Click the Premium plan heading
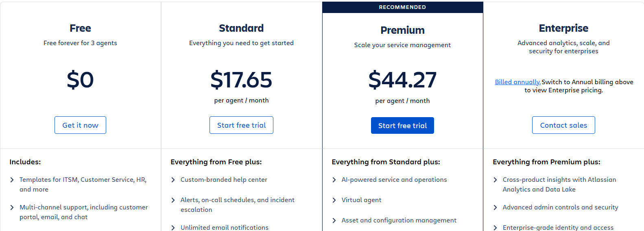The width and height of the screenshot is (644, 231). click(402, 31)
